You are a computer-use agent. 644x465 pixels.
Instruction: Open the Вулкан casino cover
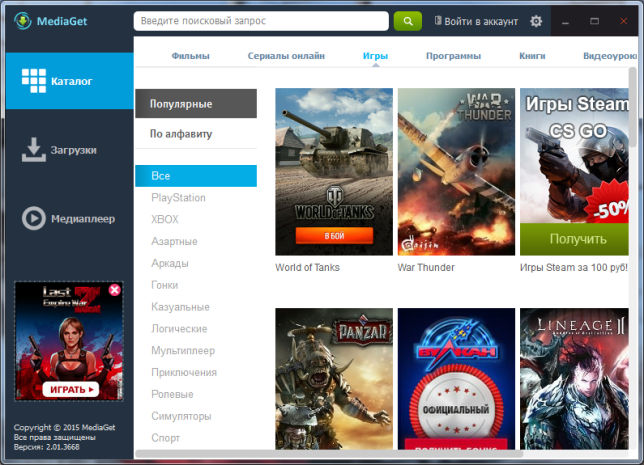(456, 379)
